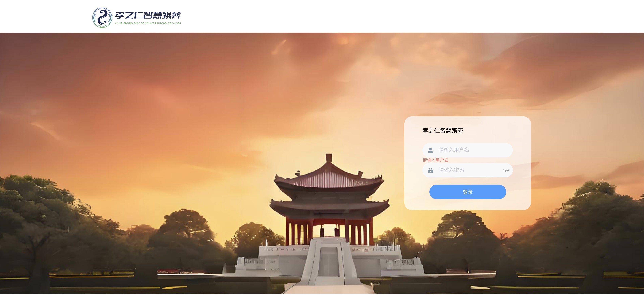Click the 孝之仁智慧殡葬 title in login card
This screenshot has width=644, height=295.
[x=443, y=130]
